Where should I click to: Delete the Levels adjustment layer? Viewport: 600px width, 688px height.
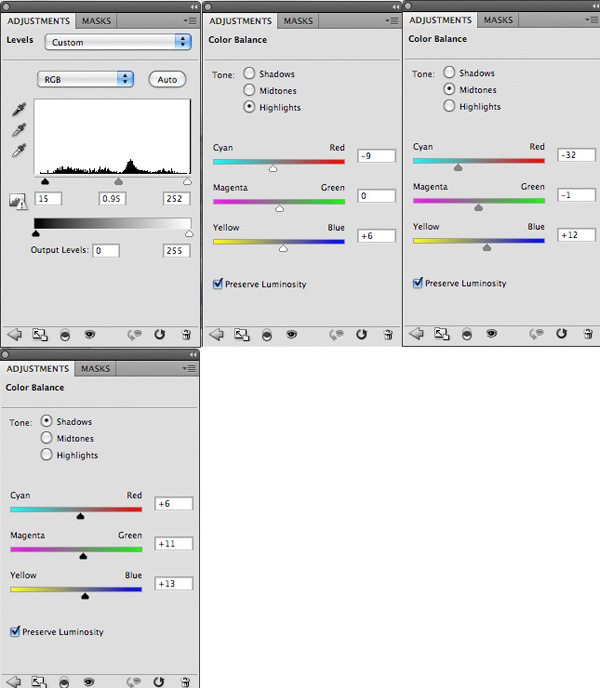pos(186,335)
